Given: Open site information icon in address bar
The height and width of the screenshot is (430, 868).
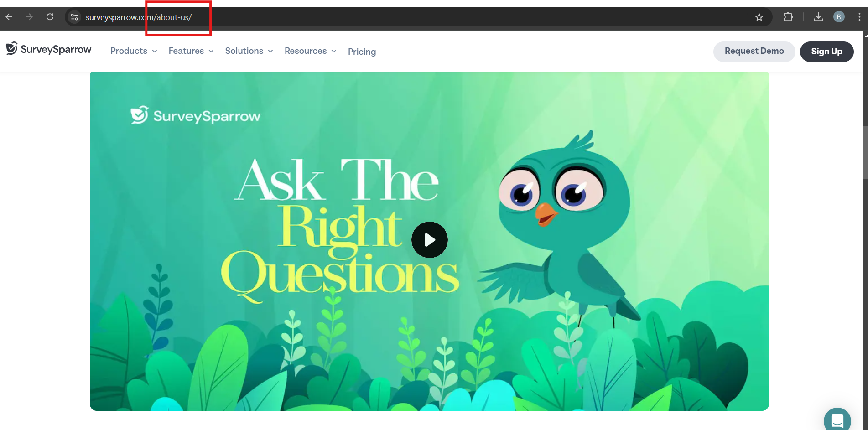Looking at the screenshot, I should point(74,17).
